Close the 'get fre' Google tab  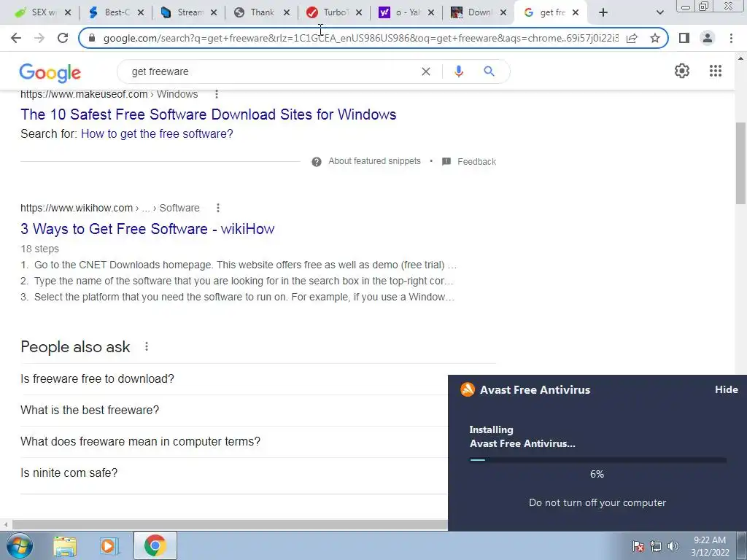click(x=576, y=12)
